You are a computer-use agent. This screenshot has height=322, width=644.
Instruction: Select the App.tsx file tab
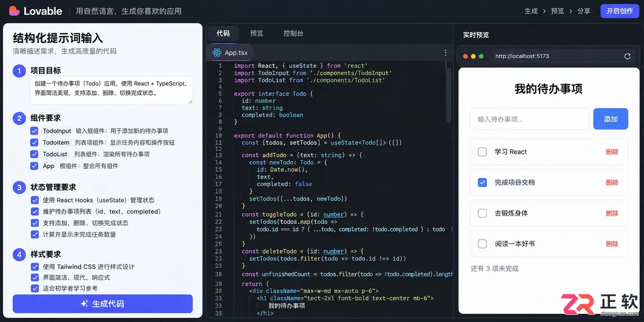[x=230, y=53]
